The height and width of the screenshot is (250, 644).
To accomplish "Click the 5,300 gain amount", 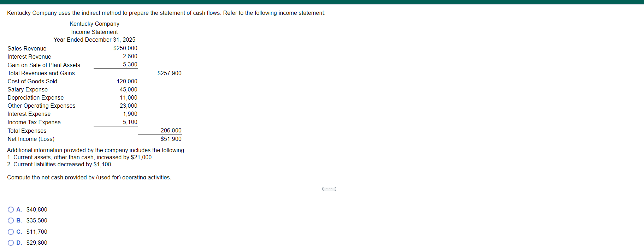I will pyautogui.click(x=130, y=65).
